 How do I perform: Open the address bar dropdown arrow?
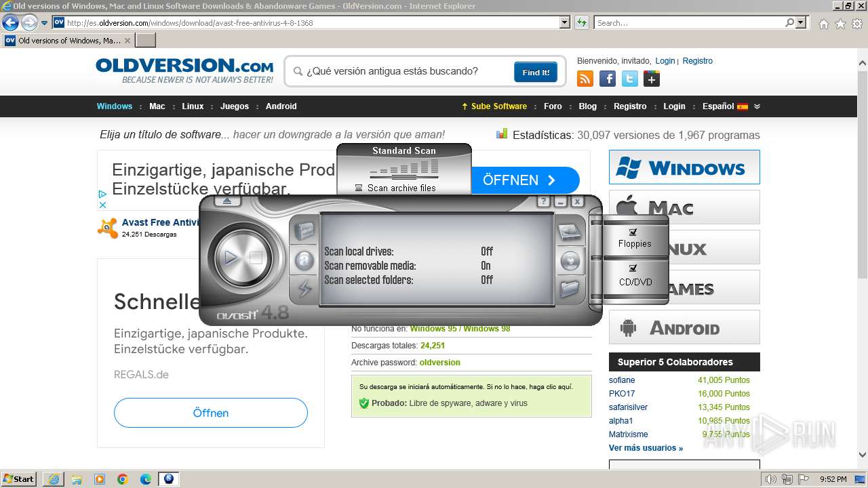coord(565,22)
